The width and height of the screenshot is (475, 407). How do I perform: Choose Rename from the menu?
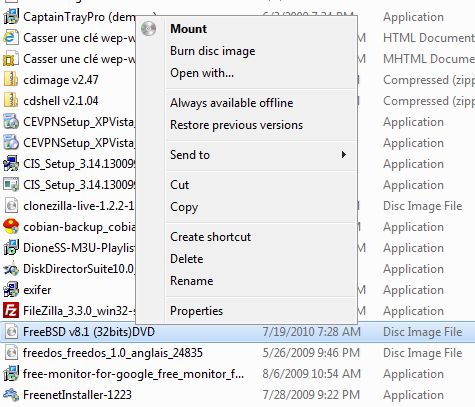click(x=192, y=281)
